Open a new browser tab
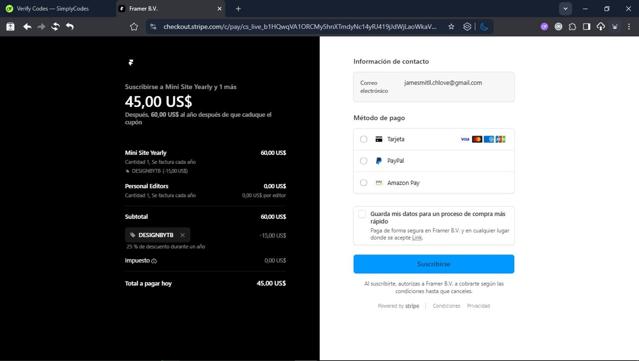 [238, 9]
